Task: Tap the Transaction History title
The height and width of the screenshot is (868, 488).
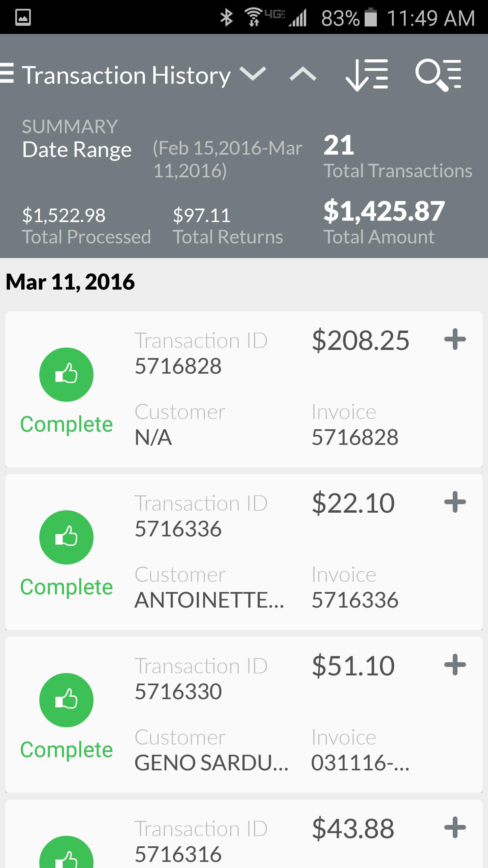Action: click(x=126, y=75)
